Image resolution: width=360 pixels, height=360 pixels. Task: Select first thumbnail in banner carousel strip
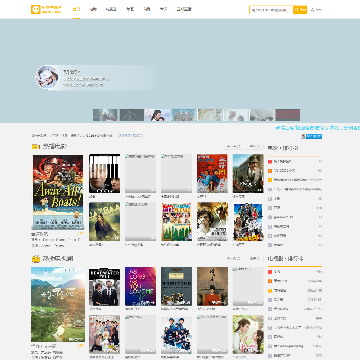tap(105, 115)
